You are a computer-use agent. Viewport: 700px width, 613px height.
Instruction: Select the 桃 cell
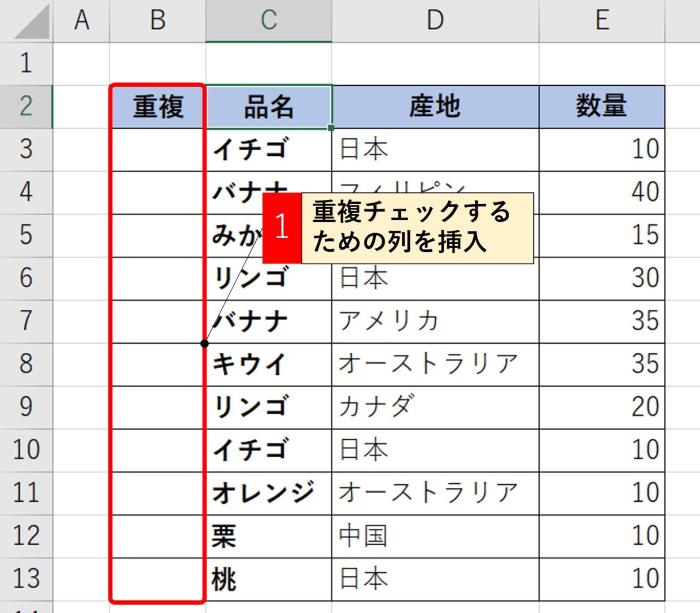click(269, 579)
